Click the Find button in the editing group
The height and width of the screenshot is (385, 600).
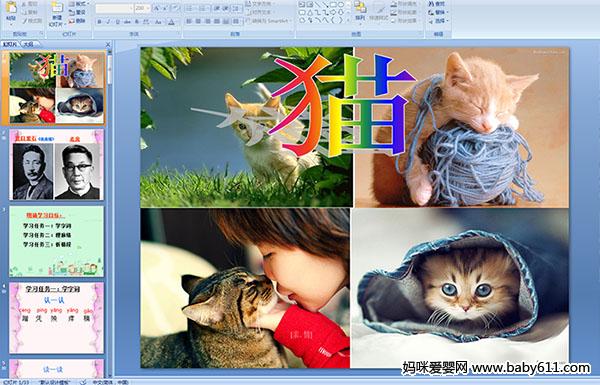coord(437,4)
